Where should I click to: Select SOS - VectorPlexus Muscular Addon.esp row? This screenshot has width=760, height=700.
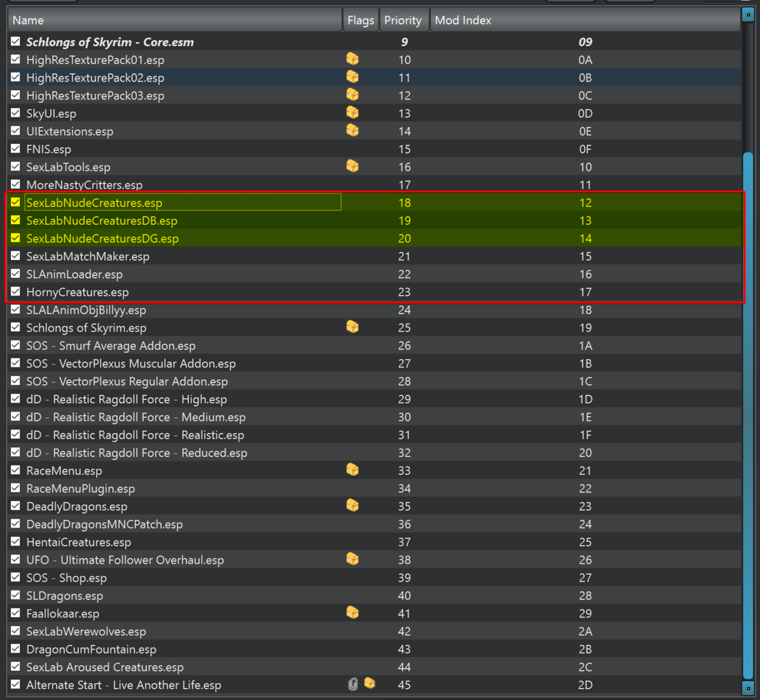click(x=374, y=364)
